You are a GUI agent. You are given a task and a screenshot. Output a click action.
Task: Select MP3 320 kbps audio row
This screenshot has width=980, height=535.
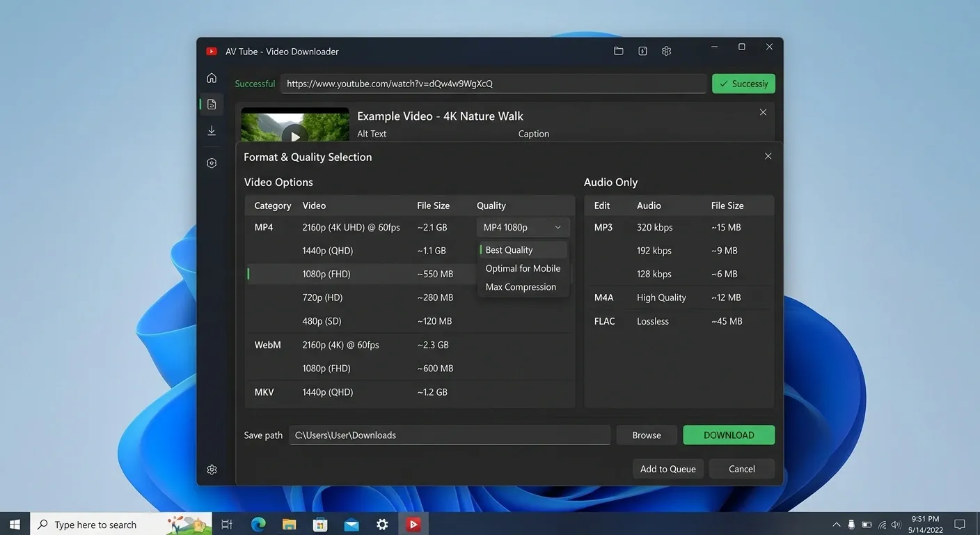coord(679,227)
